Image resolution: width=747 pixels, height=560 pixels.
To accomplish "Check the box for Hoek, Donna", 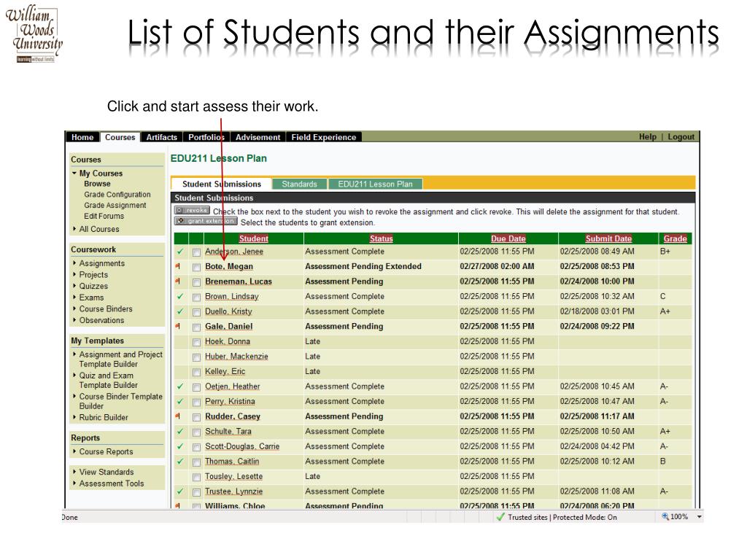I will 196,343.
